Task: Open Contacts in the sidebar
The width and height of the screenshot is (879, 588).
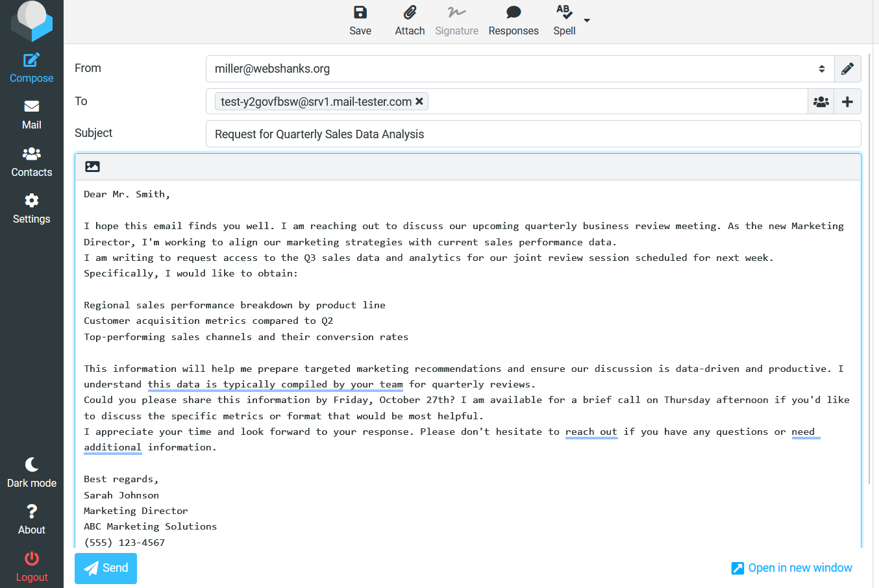Action: coord(32,162)
